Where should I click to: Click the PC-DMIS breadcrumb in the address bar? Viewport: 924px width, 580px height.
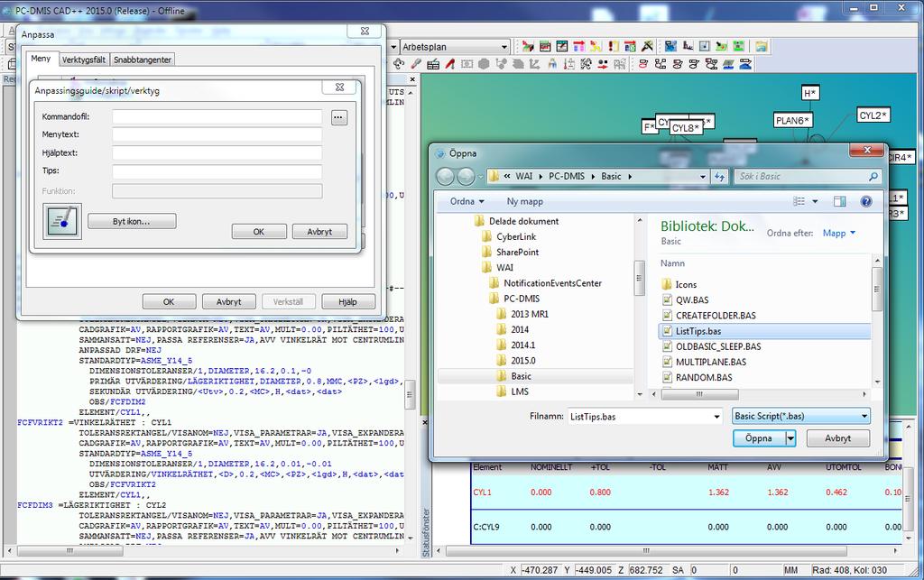567,176
